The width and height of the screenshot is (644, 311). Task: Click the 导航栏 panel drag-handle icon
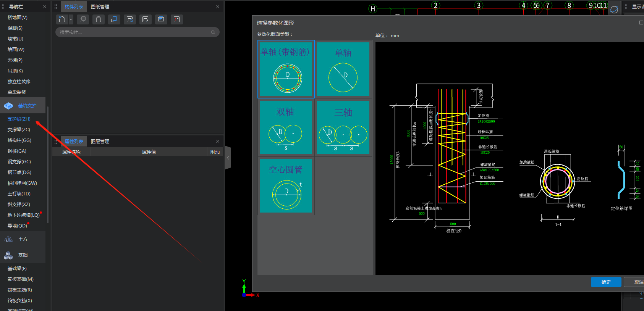3,6
